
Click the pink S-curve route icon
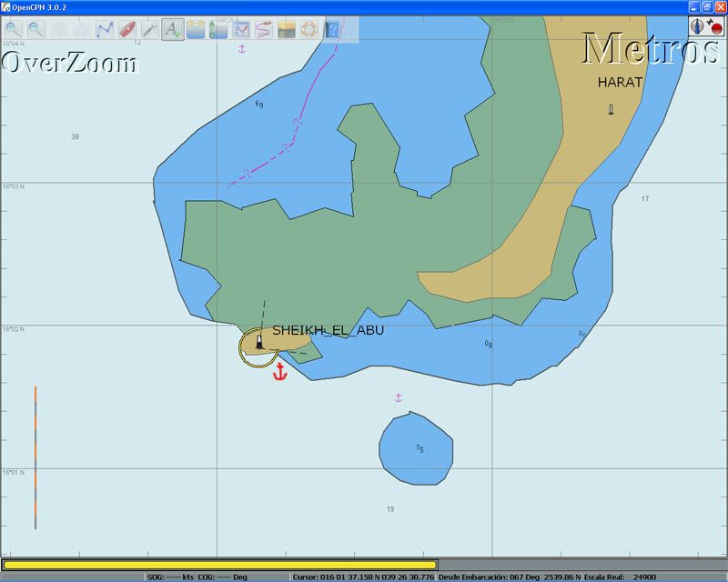(x=264, y=30)
